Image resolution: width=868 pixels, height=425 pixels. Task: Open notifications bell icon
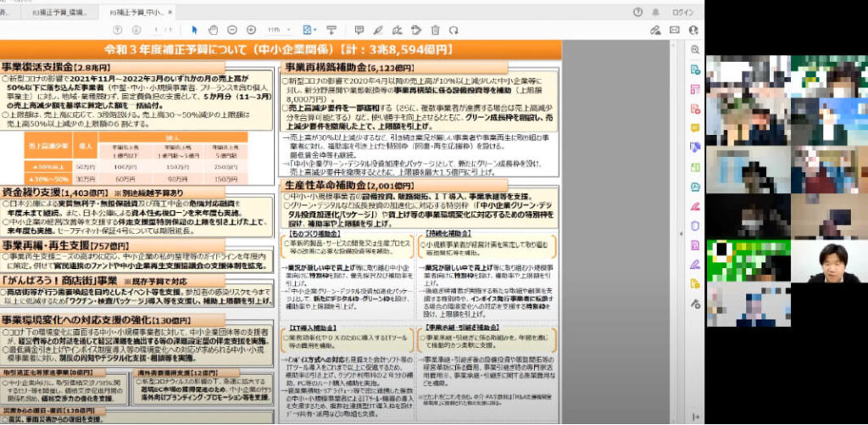point(656,12)
